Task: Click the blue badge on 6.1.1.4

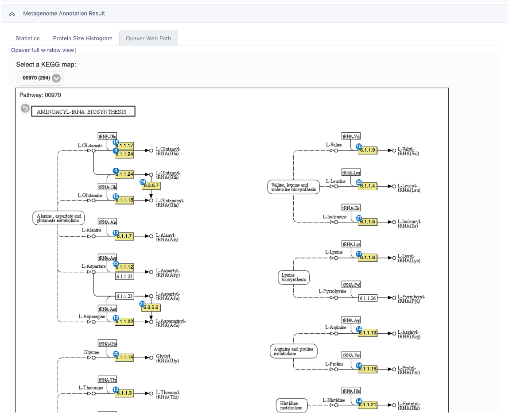Action: [359, 182]
